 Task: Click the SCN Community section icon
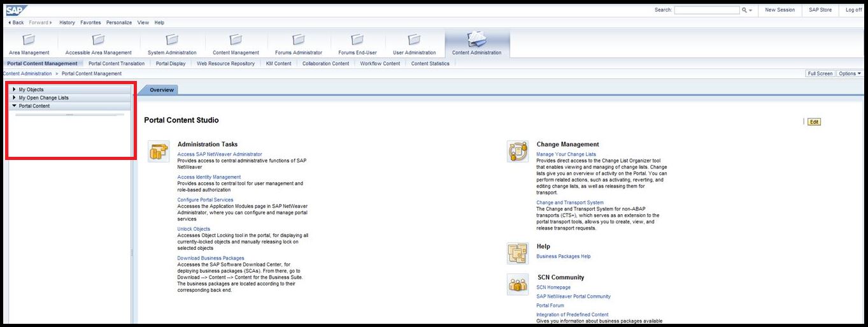[518, 284]
